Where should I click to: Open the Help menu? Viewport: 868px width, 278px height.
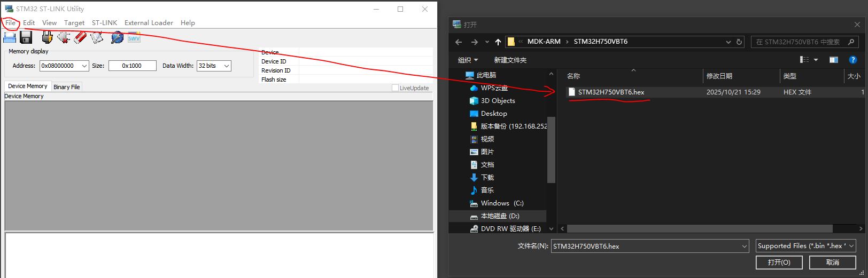(188, 23)
